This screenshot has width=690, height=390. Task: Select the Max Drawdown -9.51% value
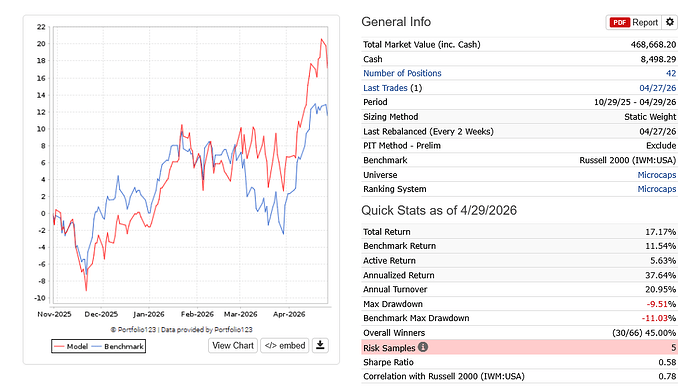661,304
